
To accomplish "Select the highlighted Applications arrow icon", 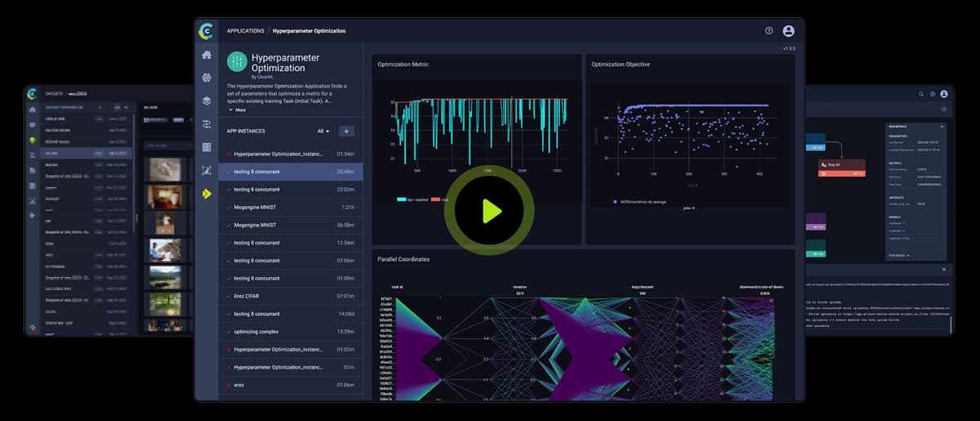I will (x=207, y=194).
